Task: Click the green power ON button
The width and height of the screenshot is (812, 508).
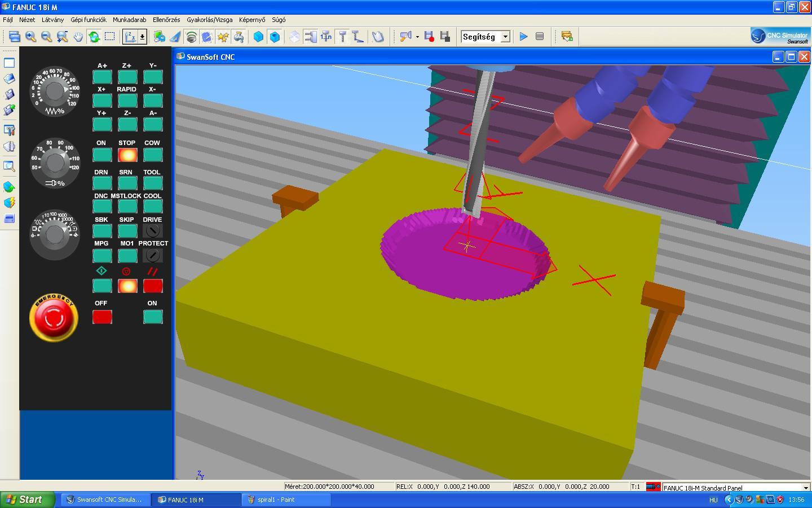Action: pyautogui.click(x=153, y=317)
